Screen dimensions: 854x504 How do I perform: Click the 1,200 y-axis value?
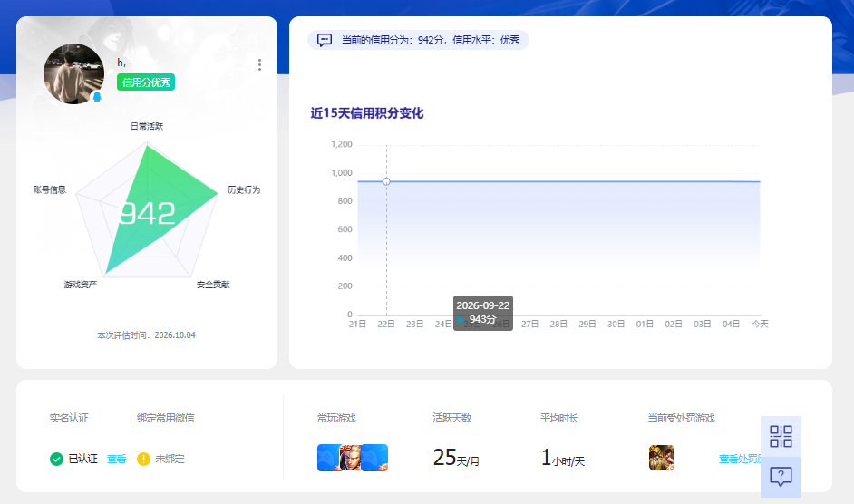(342, 144)
